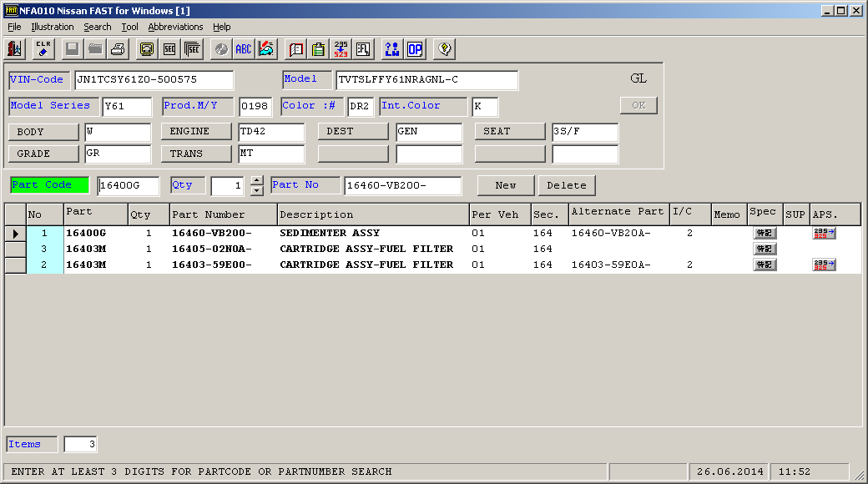Screen dimensions: 868x484
Task: Open Spec icon for 16405-02N0A- row
Action: (765, 250)
